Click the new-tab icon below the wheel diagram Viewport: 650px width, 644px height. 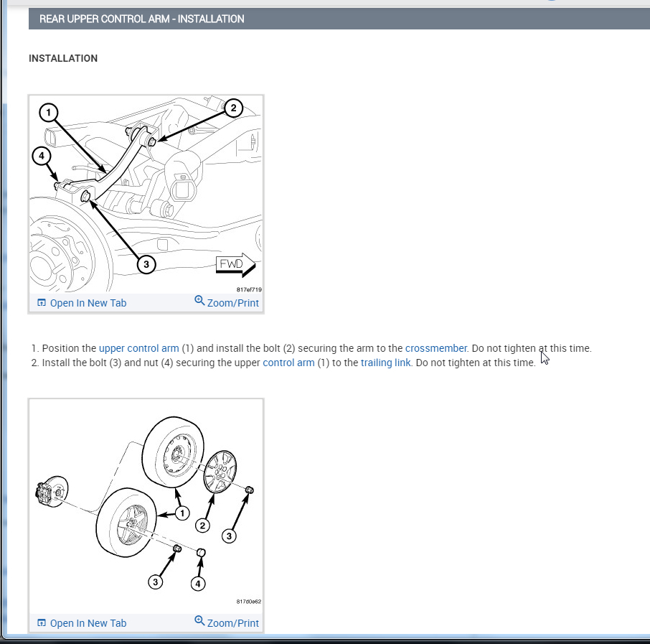42,622
